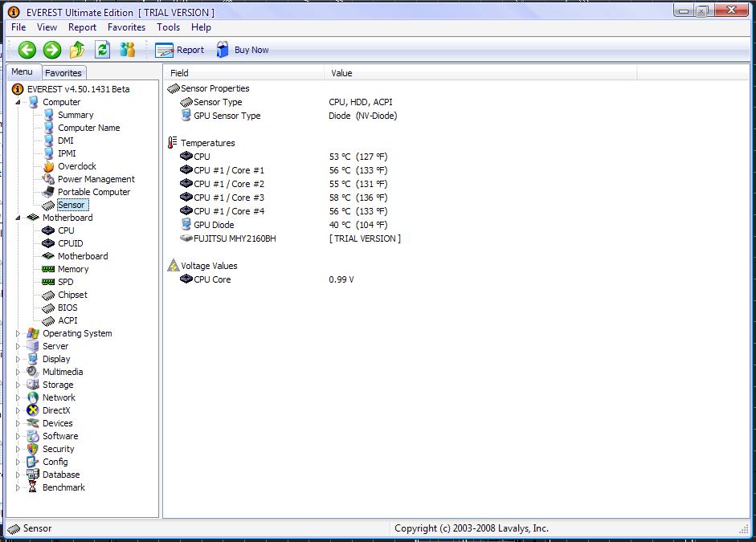
Task: Expand the Display tree node
Action: pyautogui.click(x=18, y=359)
